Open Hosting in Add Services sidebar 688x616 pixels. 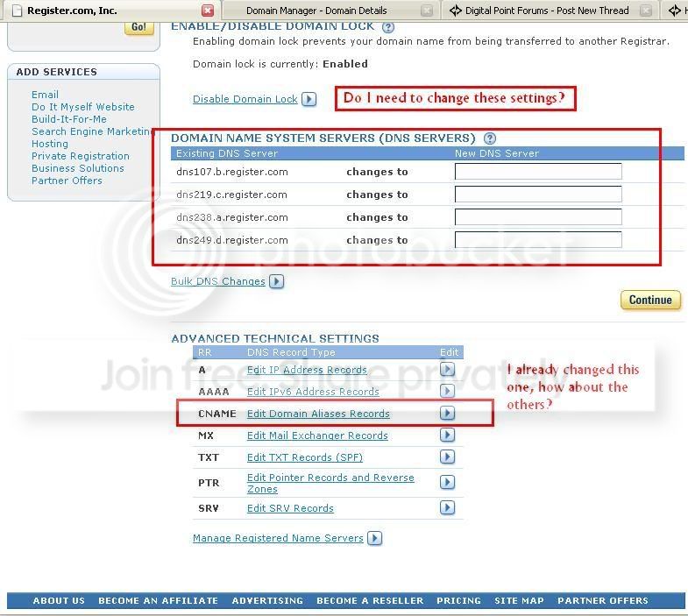coord(50,144)
